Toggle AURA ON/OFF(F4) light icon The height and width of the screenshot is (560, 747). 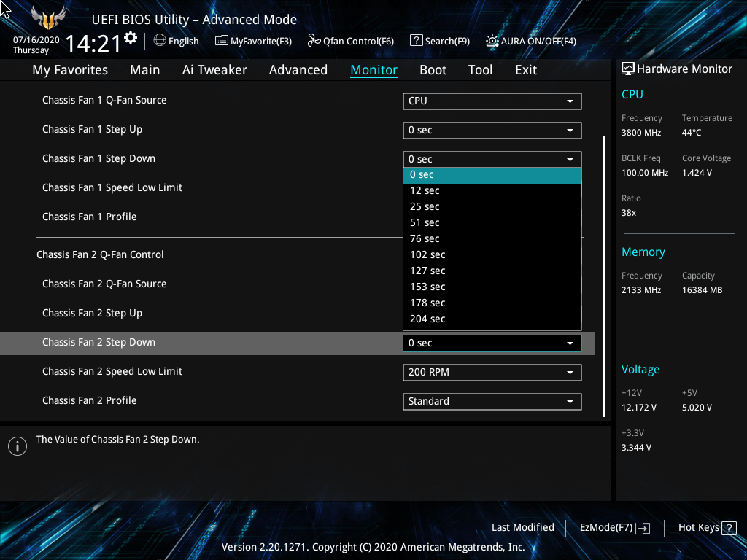click(492, 41)
